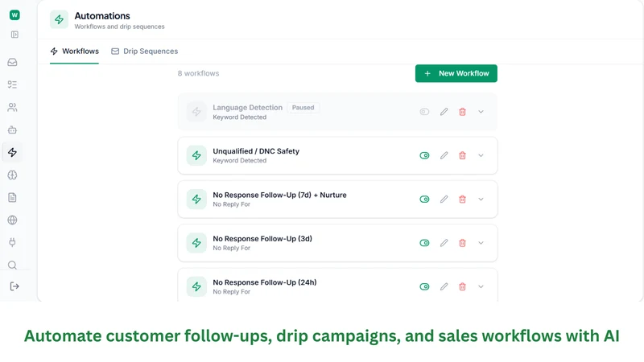Open the globe sidebar icon
This screenshot has height=362, width=644.
click(12, 220)
